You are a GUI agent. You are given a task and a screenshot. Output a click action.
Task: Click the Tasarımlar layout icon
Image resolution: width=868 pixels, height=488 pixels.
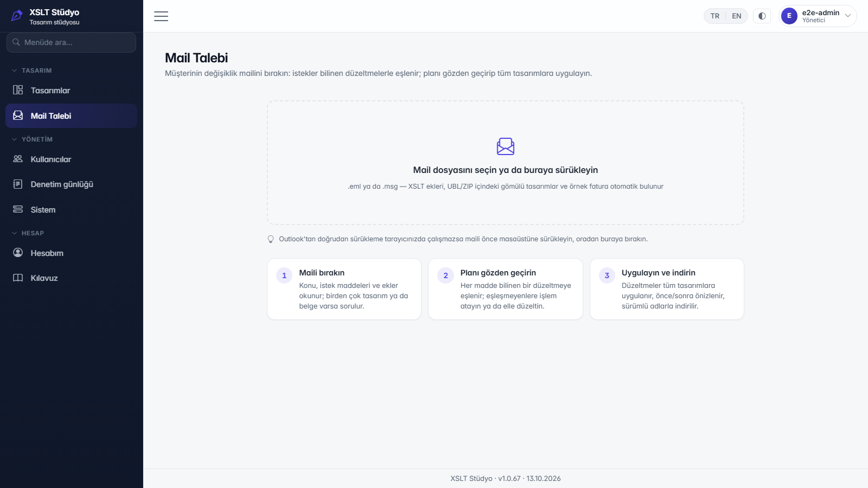tap(18, 90)
